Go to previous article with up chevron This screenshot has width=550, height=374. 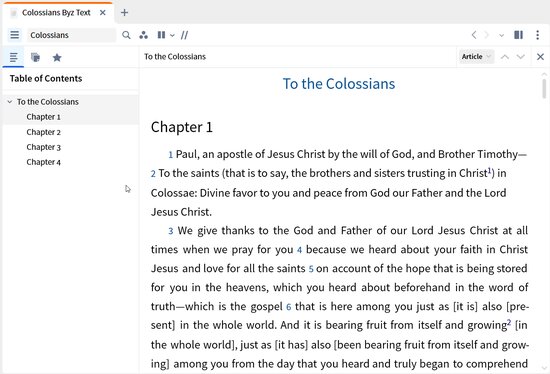505,57
